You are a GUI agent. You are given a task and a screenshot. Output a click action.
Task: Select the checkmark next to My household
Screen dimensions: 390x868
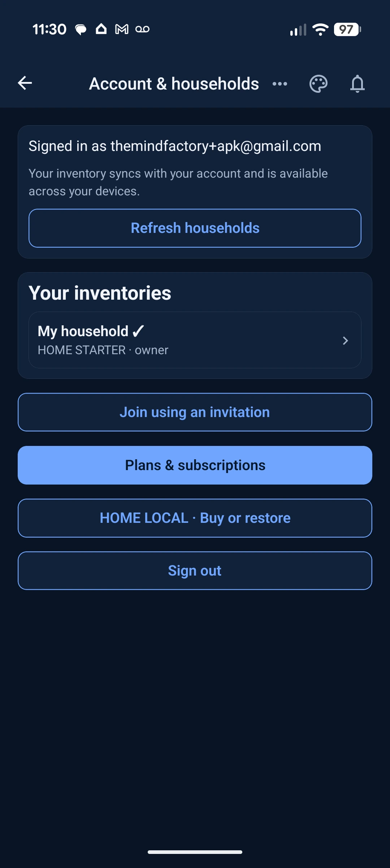click(138, 331)
